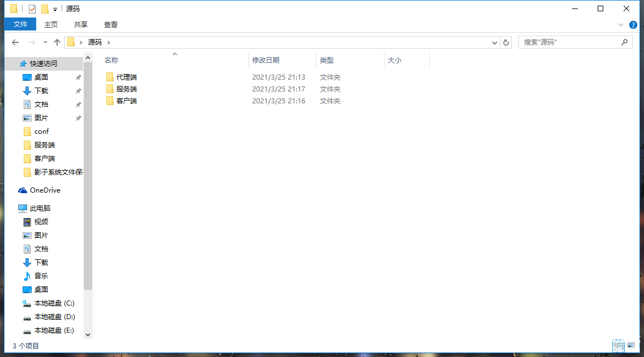Open 视频 videos folder in sidebar
The image size is (644, 357).
(35, 222)
